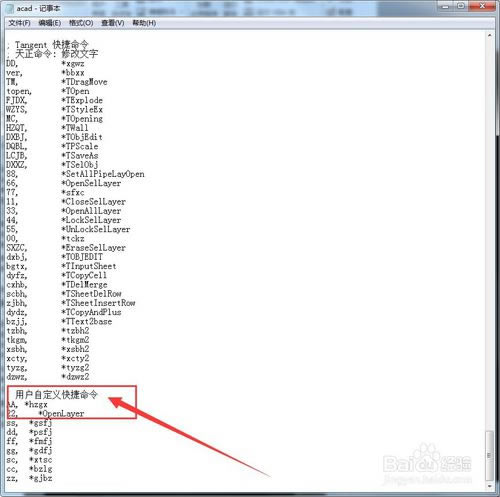Close the acad Notepad window
This screenshot has width=500, height=497.
point(483,6)
